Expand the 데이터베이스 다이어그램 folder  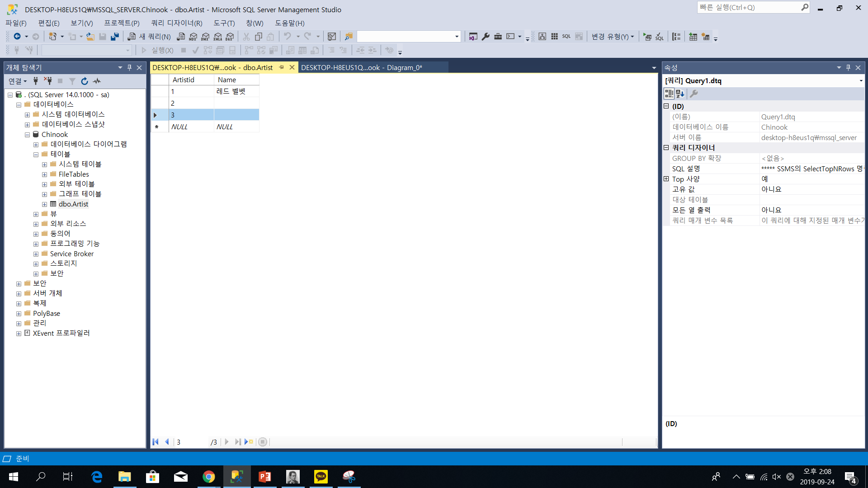(36, 145)
